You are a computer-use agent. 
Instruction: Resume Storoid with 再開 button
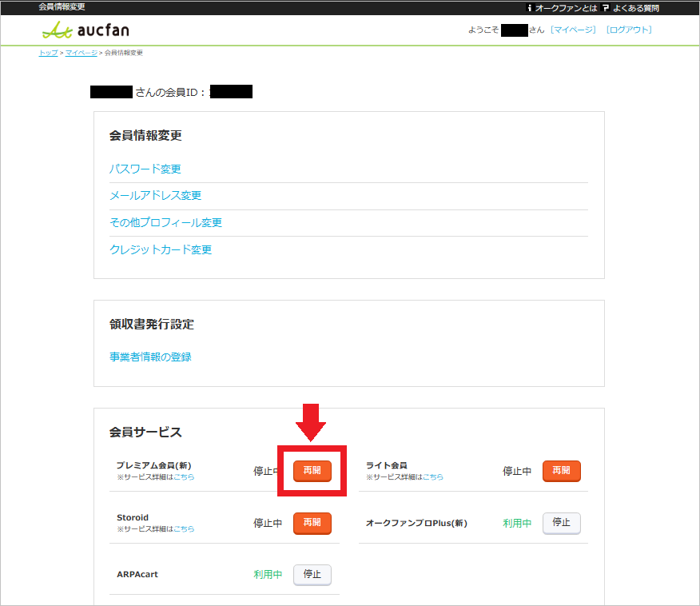(x=312, y=523)
